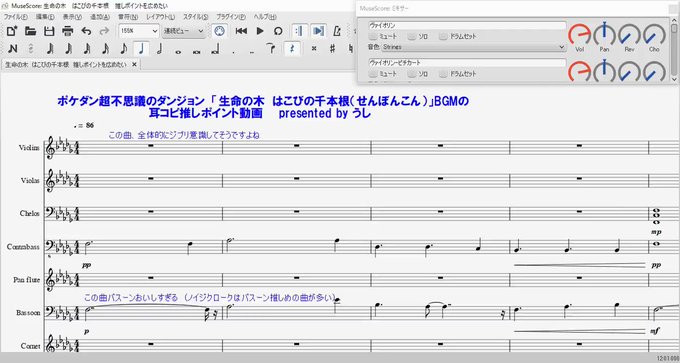The image size is (680, 363).
Task: Click the ヴァイオリン-ピチカート name field in Mixer
Action: (468, 63)
